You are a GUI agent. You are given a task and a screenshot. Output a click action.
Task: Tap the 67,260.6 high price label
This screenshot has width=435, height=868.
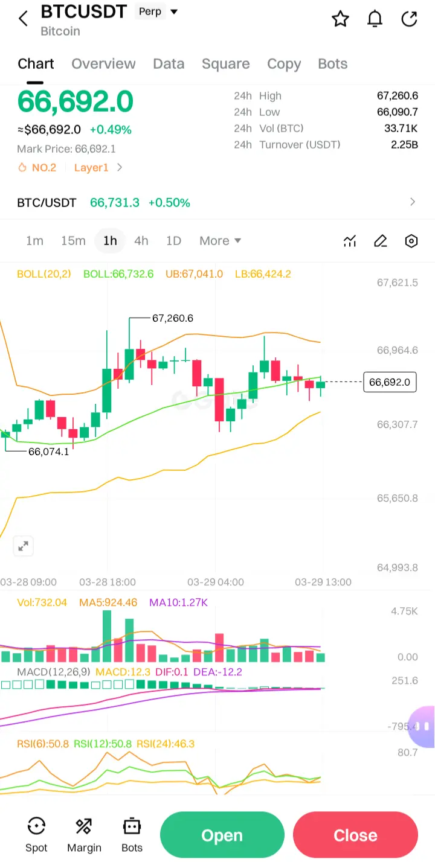pos(173,318)
